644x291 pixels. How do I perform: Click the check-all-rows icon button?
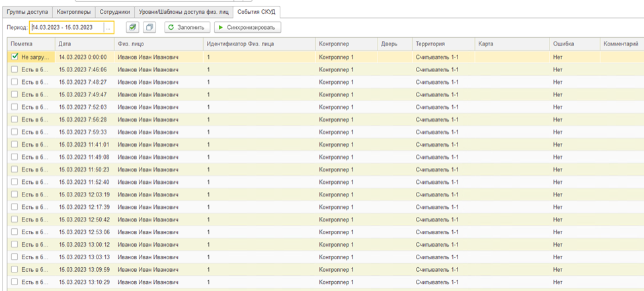pyautogui.click(x=132, y=28)
